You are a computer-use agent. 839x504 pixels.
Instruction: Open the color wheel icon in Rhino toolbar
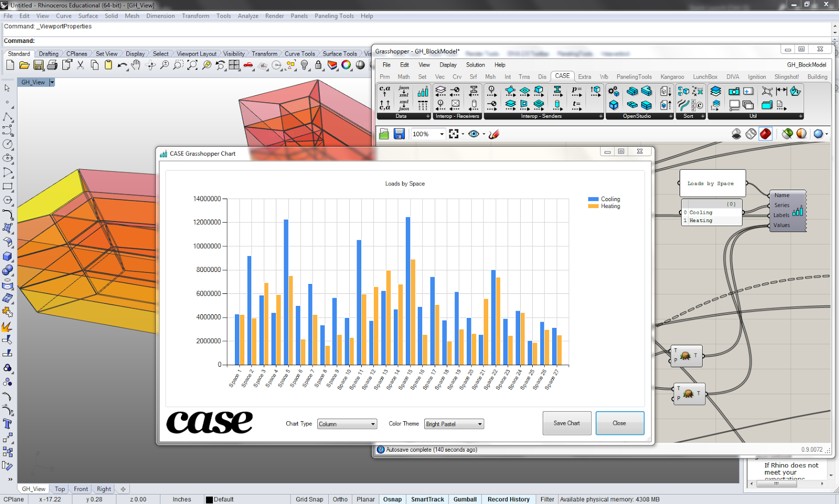[346, 65]
